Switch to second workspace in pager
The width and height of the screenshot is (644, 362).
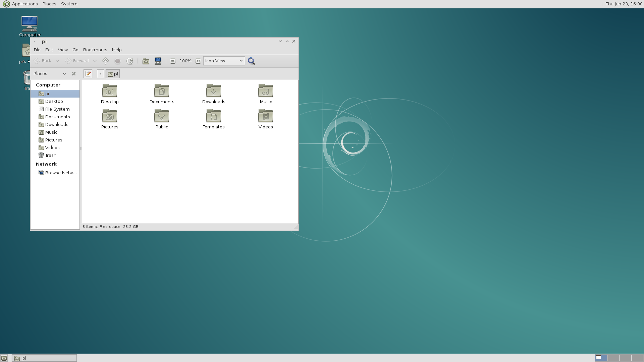pyautogui.click(x=613, y=358)
